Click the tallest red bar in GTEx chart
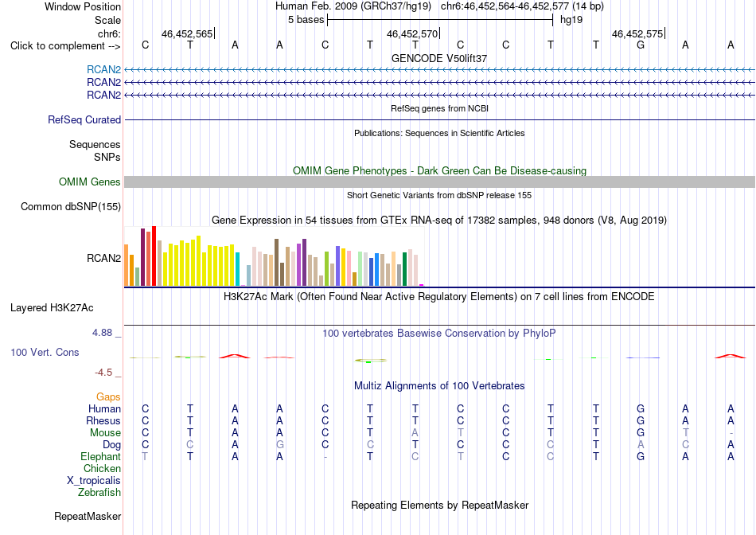 [x=154, y=256]
